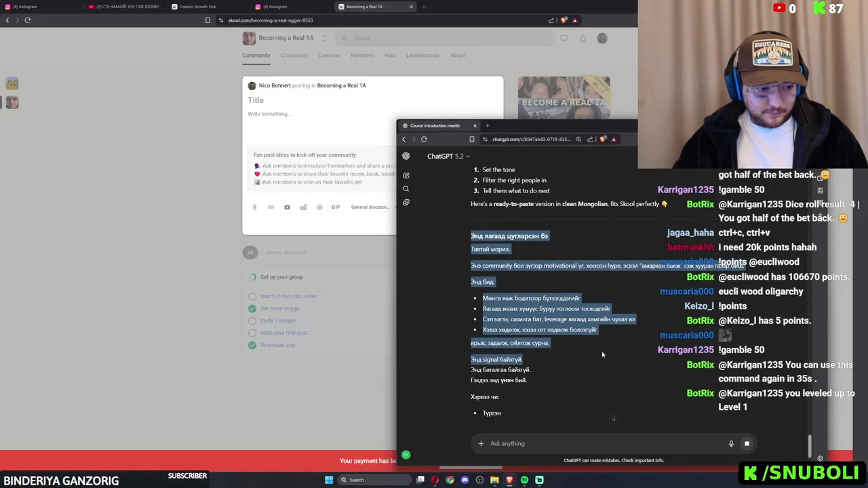Viewport: 868px width, 488px height.
Task: Click the Skool search box
Action: [444, 39]
